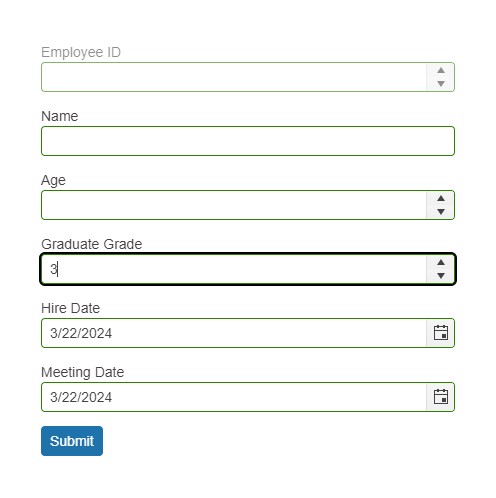
Task: Submit the employee form
Action: [72, 441]
